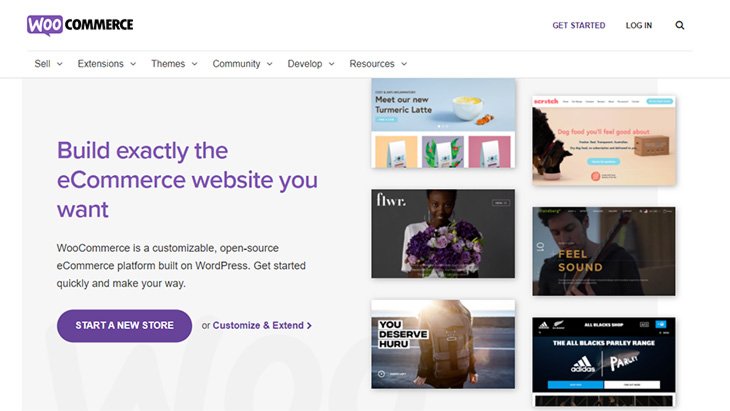Open the Turmeric Latte store thumbnail

(x=443, y=123)
